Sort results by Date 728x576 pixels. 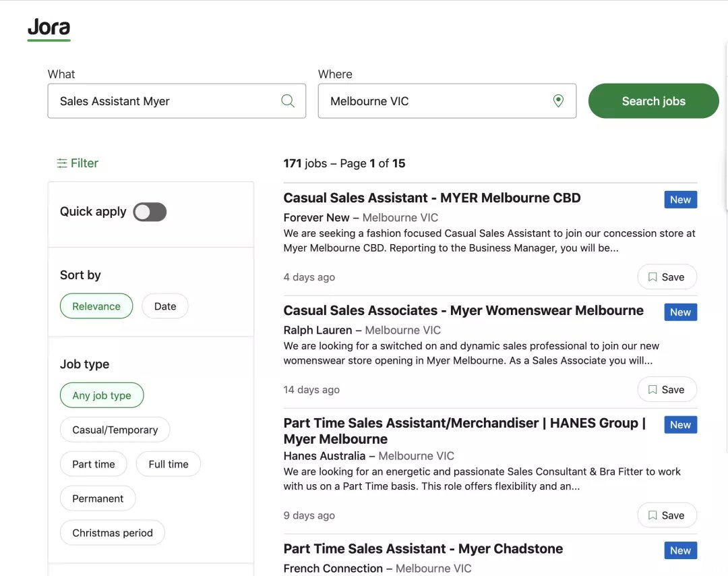pos(165,306)
